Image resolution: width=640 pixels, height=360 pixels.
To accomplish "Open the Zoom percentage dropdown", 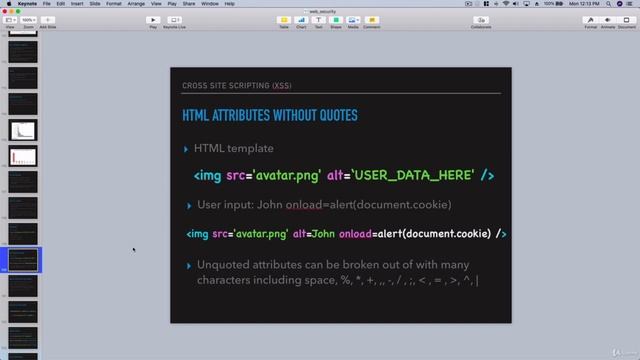I will pyautogui.click(x=29, y=20).
